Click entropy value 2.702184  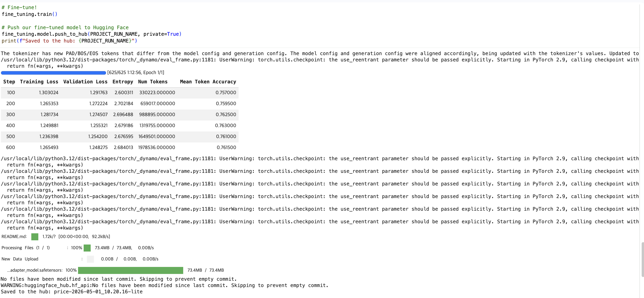click(x=124, y=103)
